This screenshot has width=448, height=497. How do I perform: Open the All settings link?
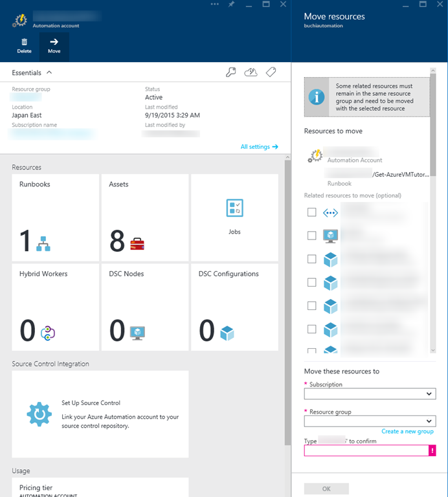[x=259, y=147]
